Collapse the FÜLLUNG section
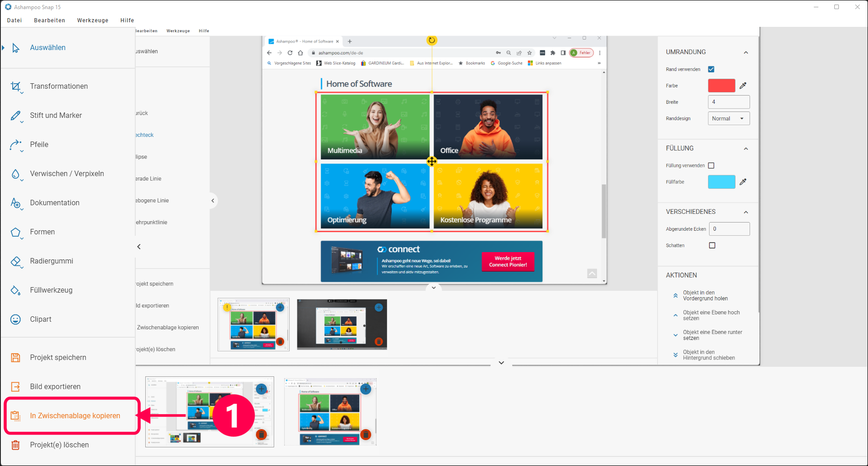Image resolution: width=868 pixels, height=466 pixels. [746, 149]
